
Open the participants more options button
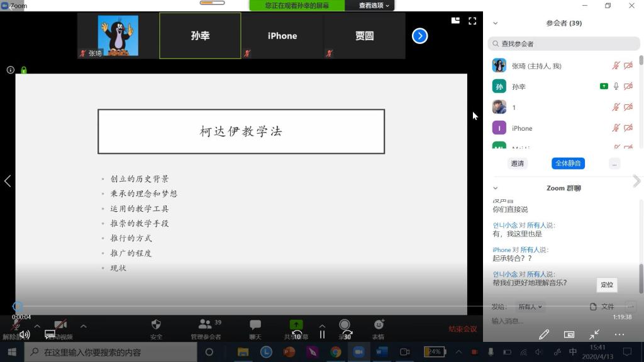[614, 164]
